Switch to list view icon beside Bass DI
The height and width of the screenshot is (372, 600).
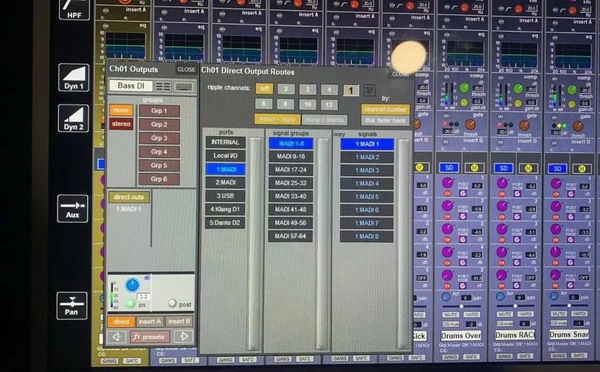coord(163,86)
